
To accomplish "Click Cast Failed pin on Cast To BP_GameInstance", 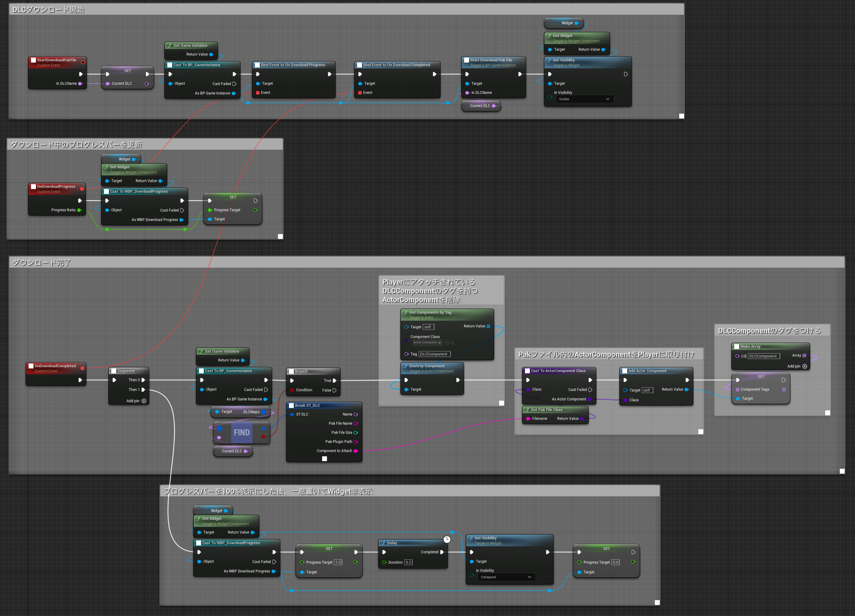I will tap(235, 84).
